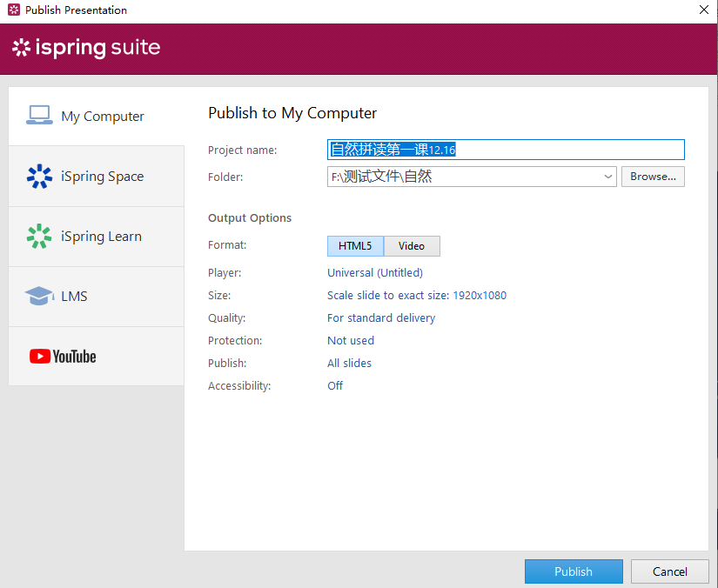
Task: Select the HTML5 format option
Action: pos(355,246)
